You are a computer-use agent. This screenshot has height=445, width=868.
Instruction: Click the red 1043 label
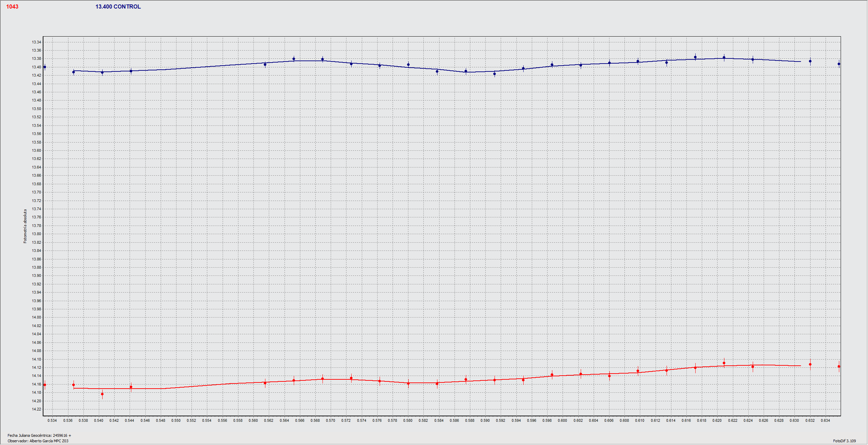coord(12,7)
